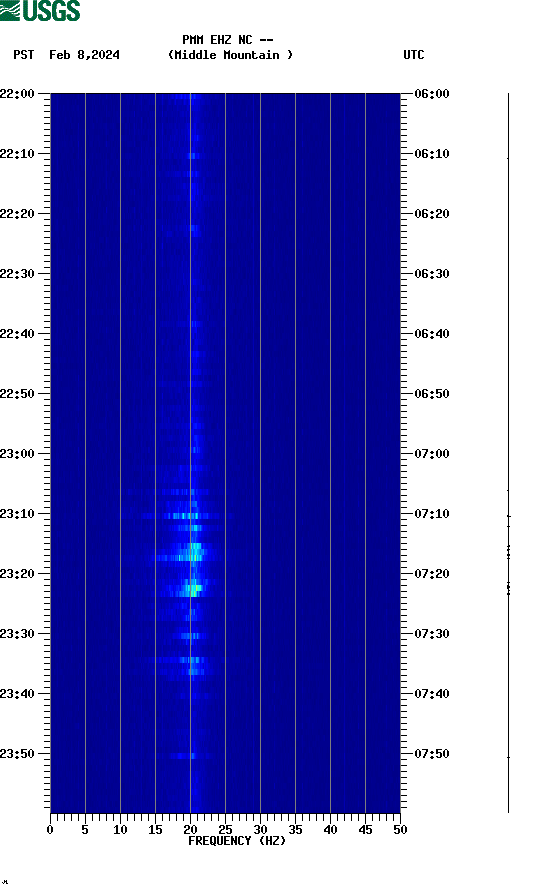Click the '06:30' UTC time label

coord(432,274)
